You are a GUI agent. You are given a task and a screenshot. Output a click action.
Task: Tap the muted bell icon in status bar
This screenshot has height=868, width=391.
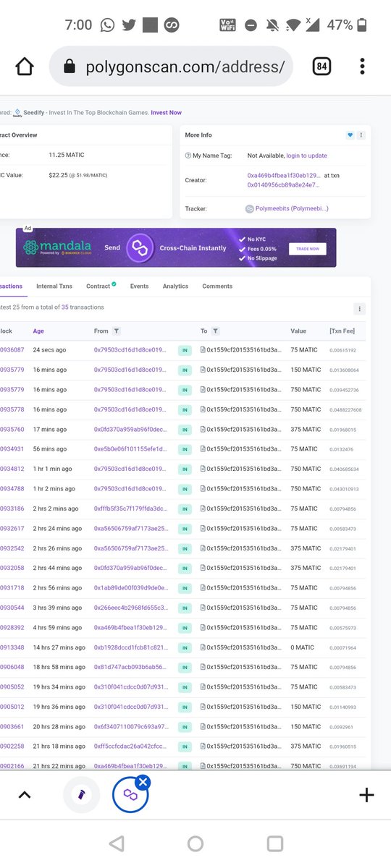273,25
